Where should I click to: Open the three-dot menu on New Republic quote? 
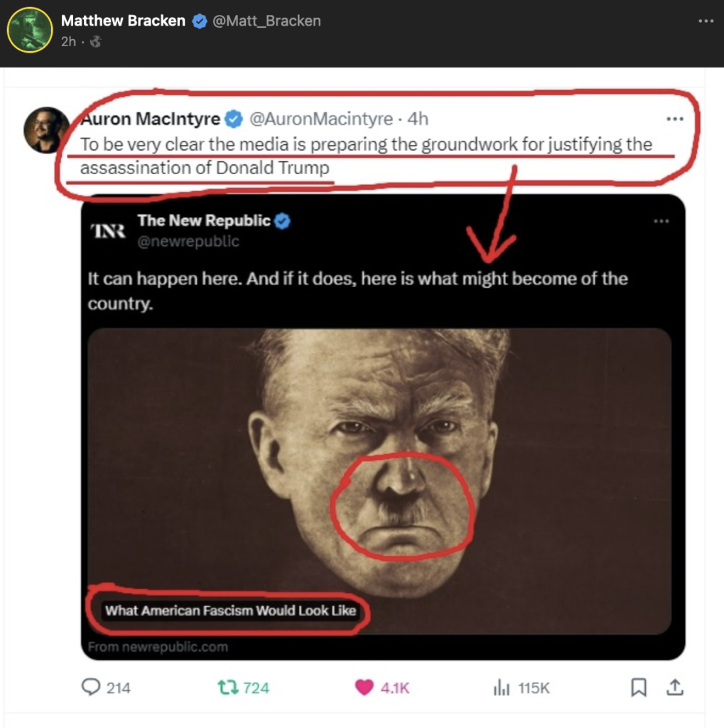coord(661,221)
